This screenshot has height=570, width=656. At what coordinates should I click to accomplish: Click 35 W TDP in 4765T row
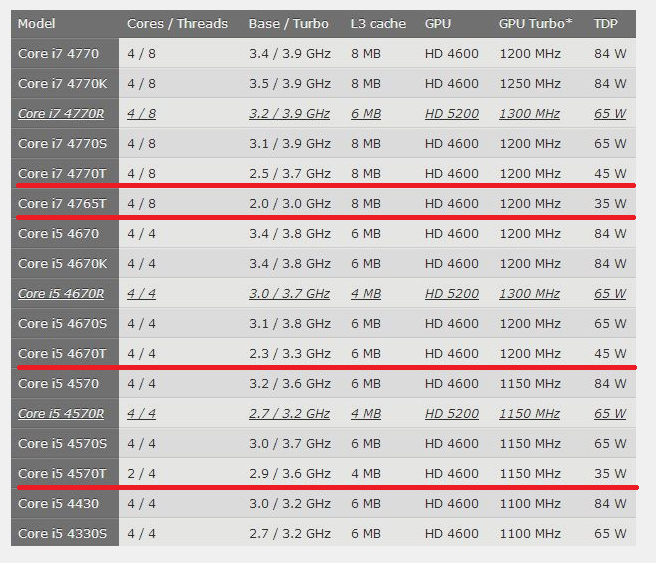[610, 204]
